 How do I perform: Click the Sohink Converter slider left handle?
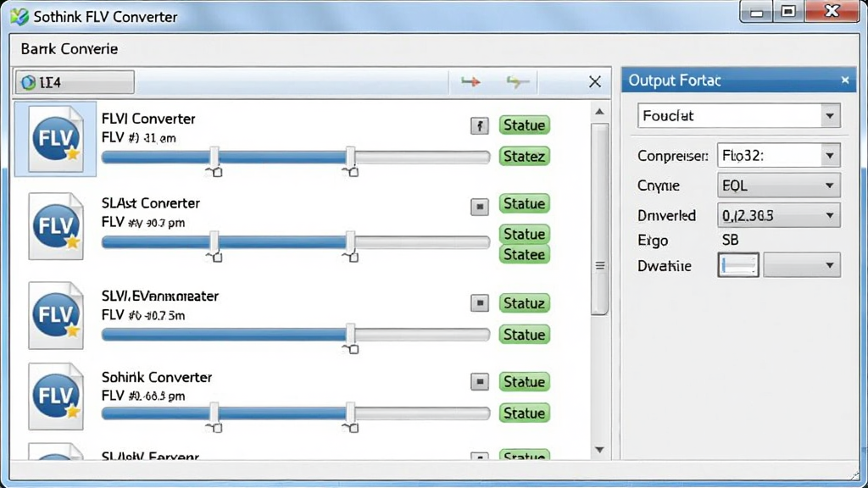pos(214,413)
